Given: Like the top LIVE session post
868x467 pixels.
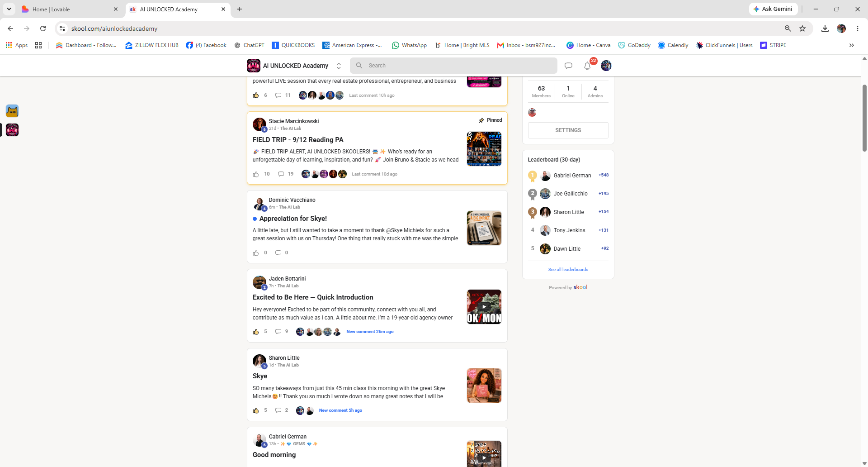Looking at the screenshot, I should (256, 95).
